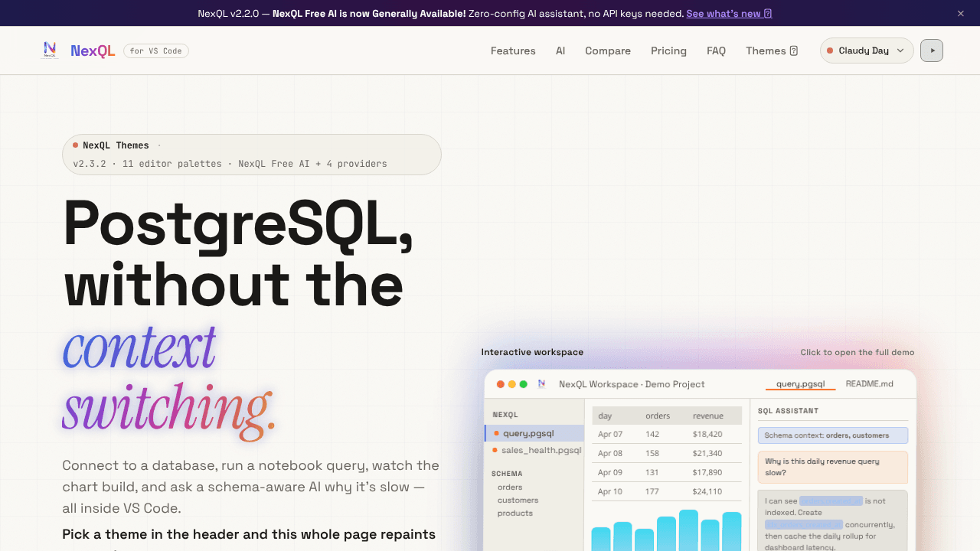Click the $24,110 revenue cell
Image resolution: width=980 pixels, height=551 pixels.
tap(707, 491)
